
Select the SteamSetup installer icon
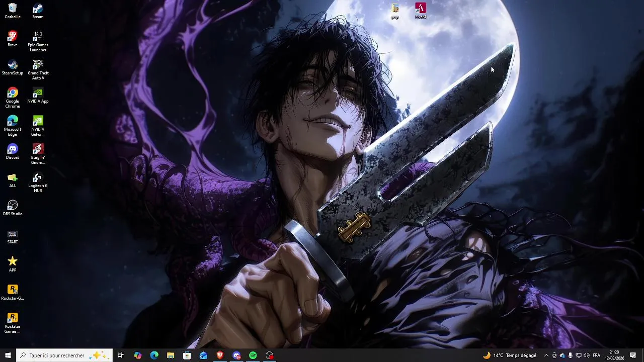click(13, 67)
